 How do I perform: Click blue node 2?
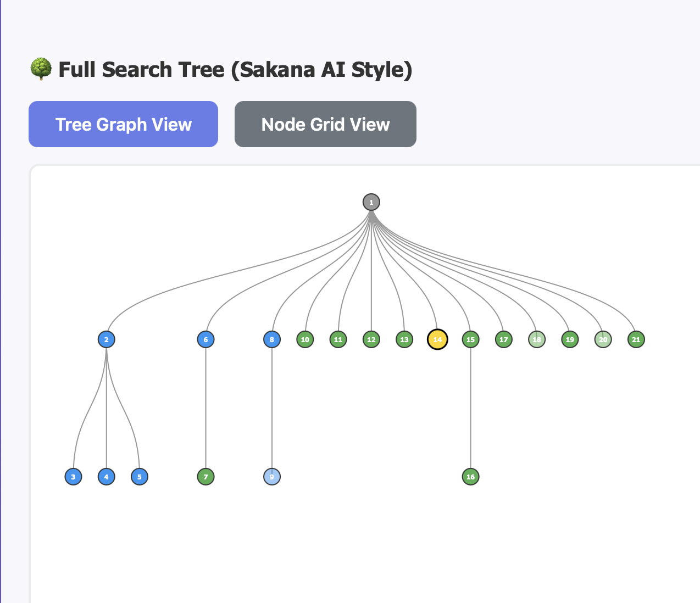[107, 339]
